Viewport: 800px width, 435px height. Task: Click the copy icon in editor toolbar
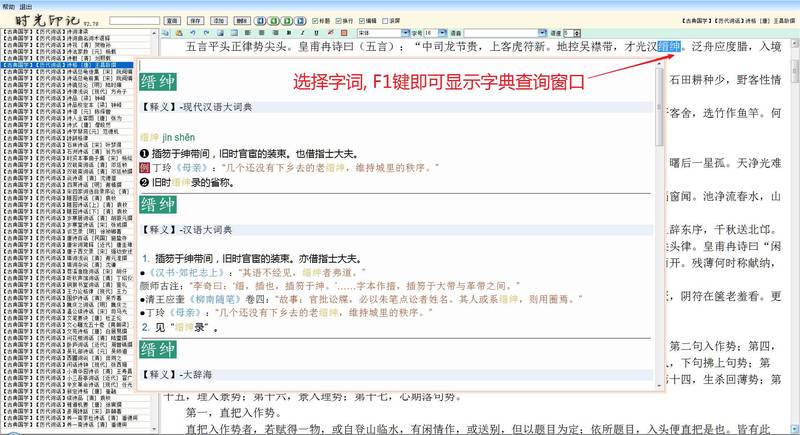pyautogui.click(x=165, y=33)
